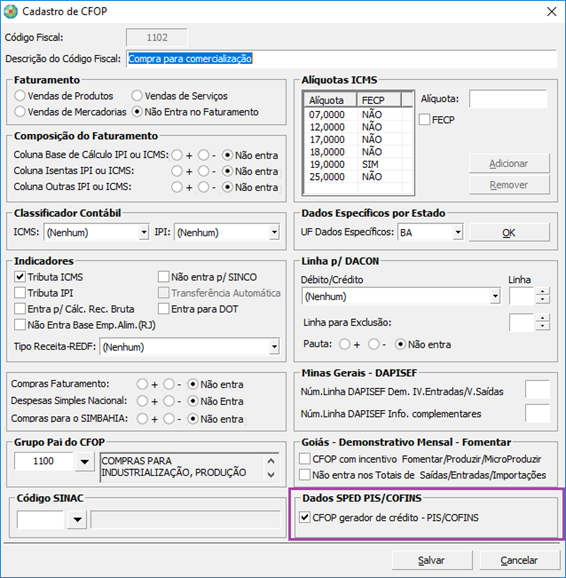Screen dimensions: 566x578
Task: Open the ICMS Classificador Contábil dropdown
Action: tap(144, 233)
